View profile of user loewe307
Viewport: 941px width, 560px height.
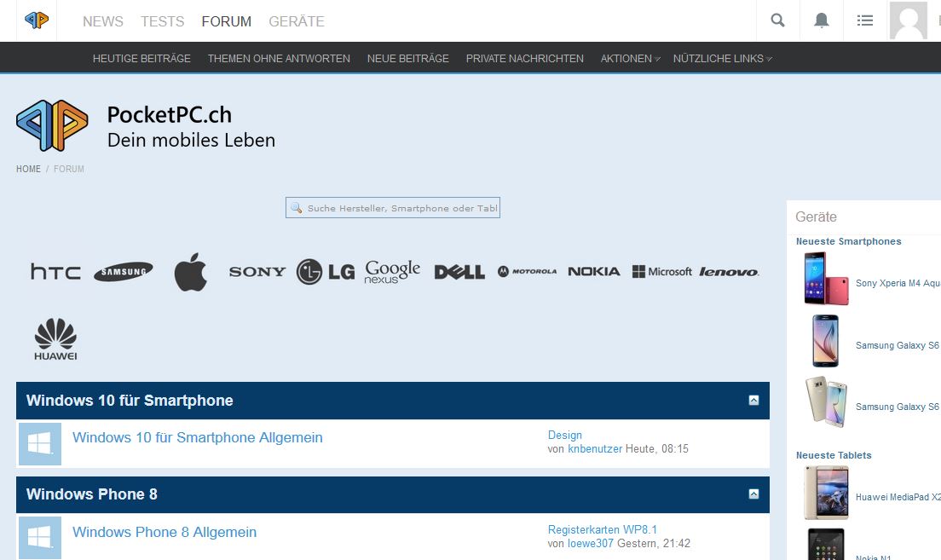point(591,544)
